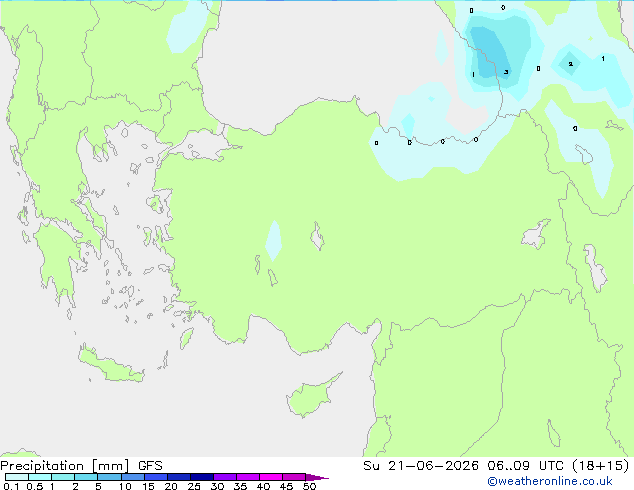Click the 10–15 mm legend swatch
634x490 pixels.
132,477
